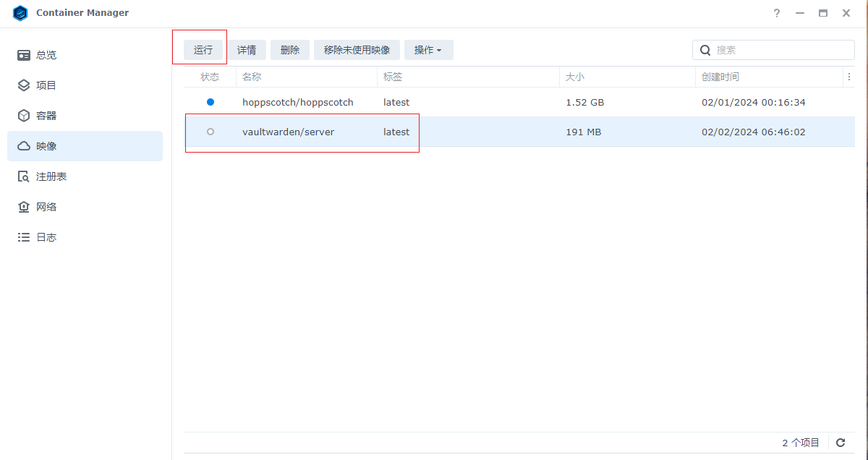Click the magnifier icon in search box

click(705, 50)
